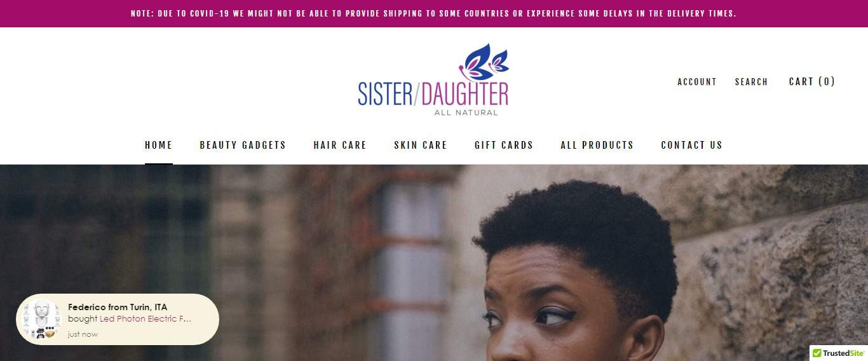Click the 'All Natural' tagline under logo

pos(466,112)
